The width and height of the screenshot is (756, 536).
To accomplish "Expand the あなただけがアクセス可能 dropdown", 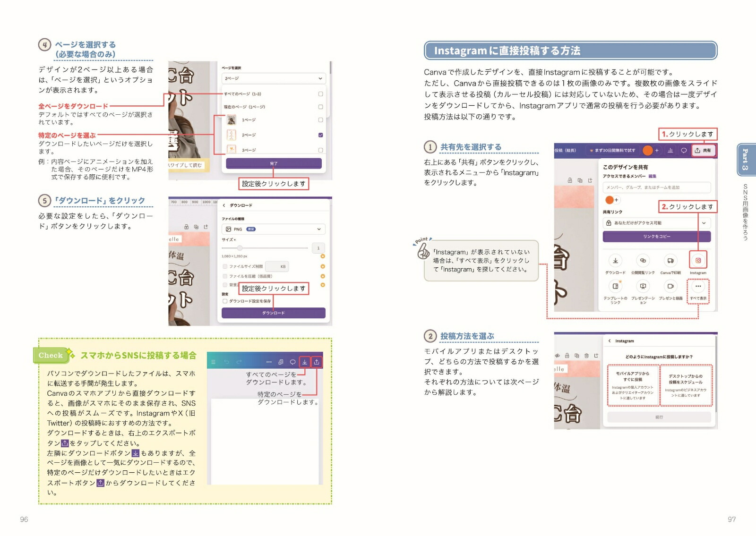I will pyautogui.click(x=657, y=222).
